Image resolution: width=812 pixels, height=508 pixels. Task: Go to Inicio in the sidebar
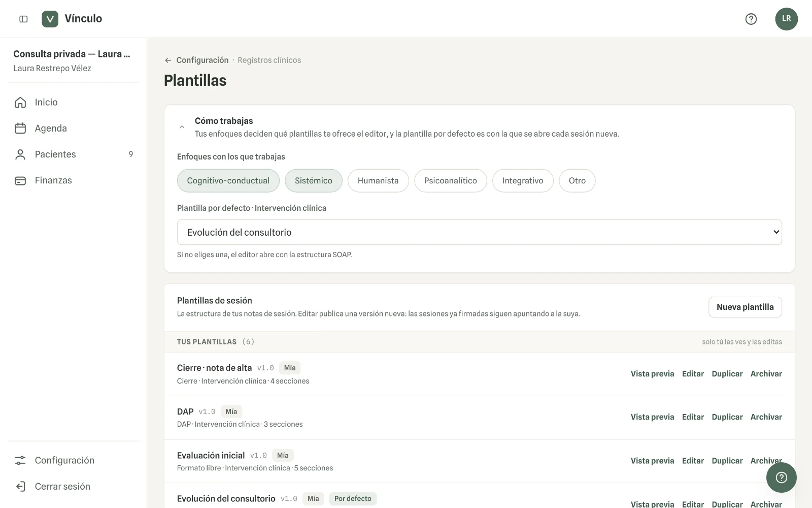pyautogui.click(x=74, y=102)
